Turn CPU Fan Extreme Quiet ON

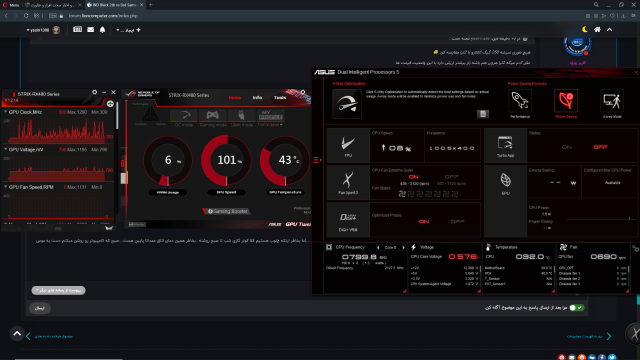413,177
